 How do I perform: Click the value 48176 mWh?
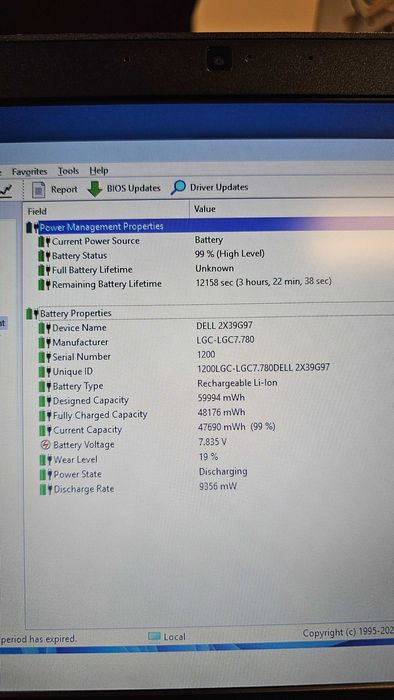click(222, 412)
